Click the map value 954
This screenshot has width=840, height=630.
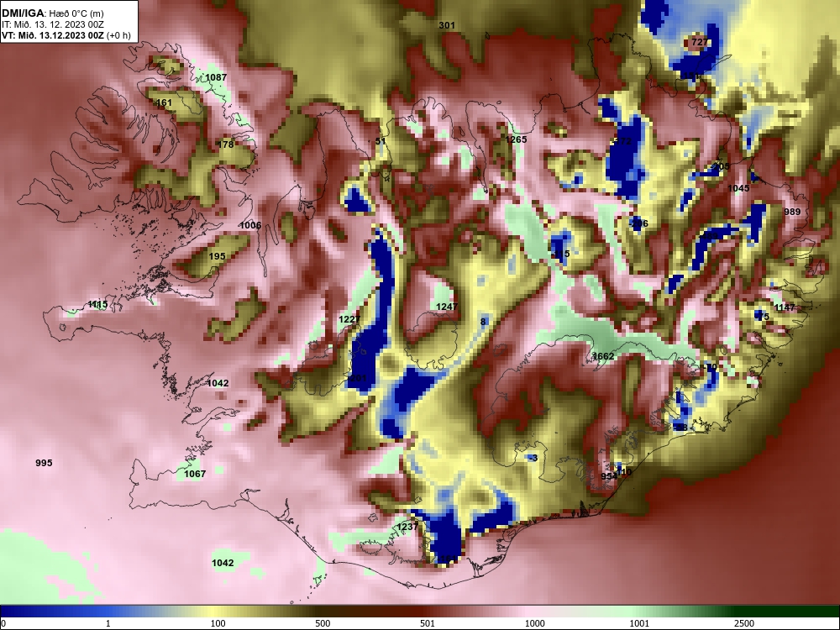point(609,476)
